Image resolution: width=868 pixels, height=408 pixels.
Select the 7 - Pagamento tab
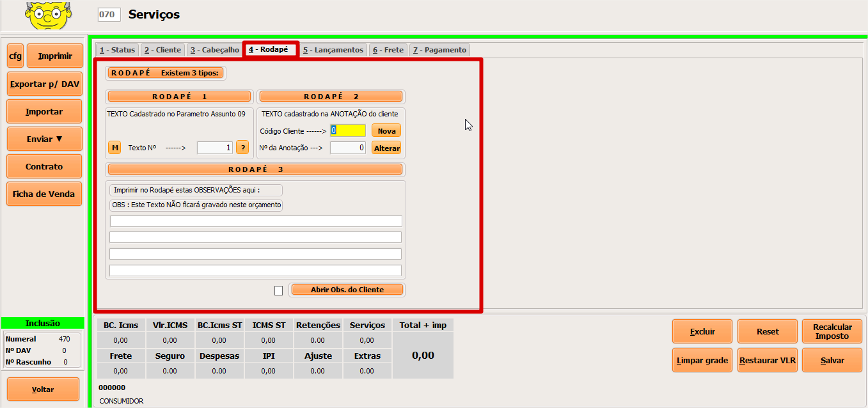[x=439, y=50]
